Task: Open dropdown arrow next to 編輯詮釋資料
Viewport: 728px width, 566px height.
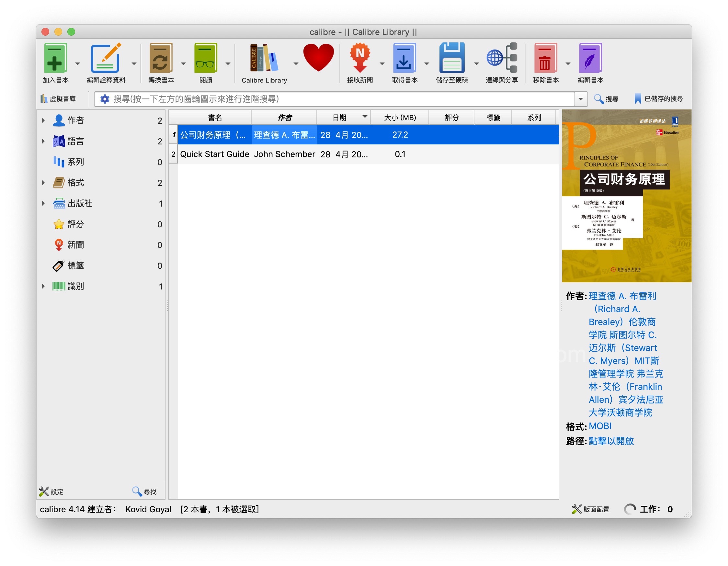Action: pos(134,63)
